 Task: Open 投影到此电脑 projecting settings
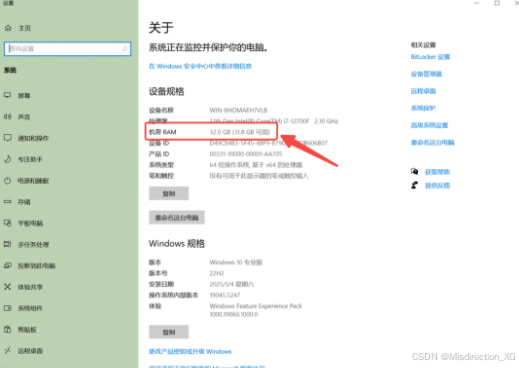pos(36,266)
